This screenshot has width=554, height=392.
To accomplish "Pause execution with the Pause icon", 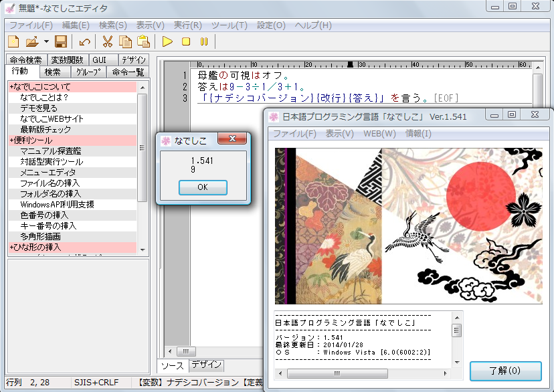I will (204, 41).
